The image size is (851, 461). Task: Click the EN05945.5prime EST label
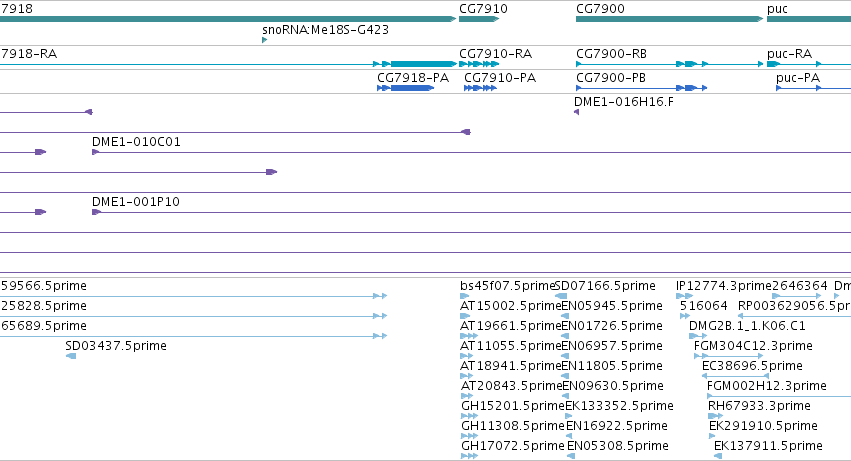[612, 306]
